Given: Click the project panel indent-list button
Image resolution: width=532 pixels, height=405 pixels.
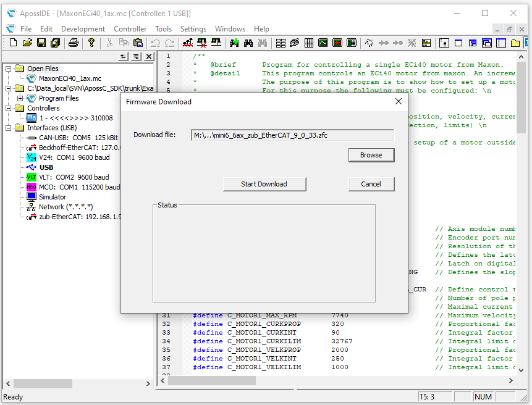Looking at the screenshot, I should [x=136, y=56].
